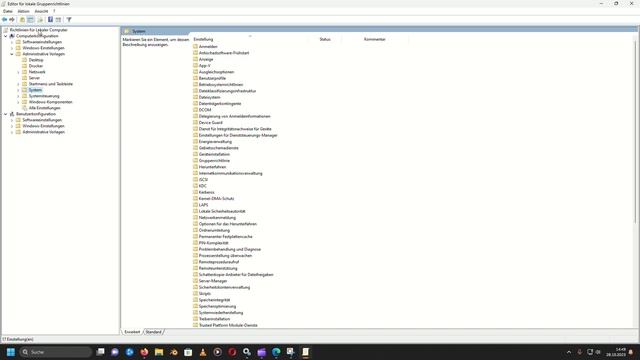Click the taskbar Suche search field
The width and height of the screenshot is (640, 360).
point(56,352)
